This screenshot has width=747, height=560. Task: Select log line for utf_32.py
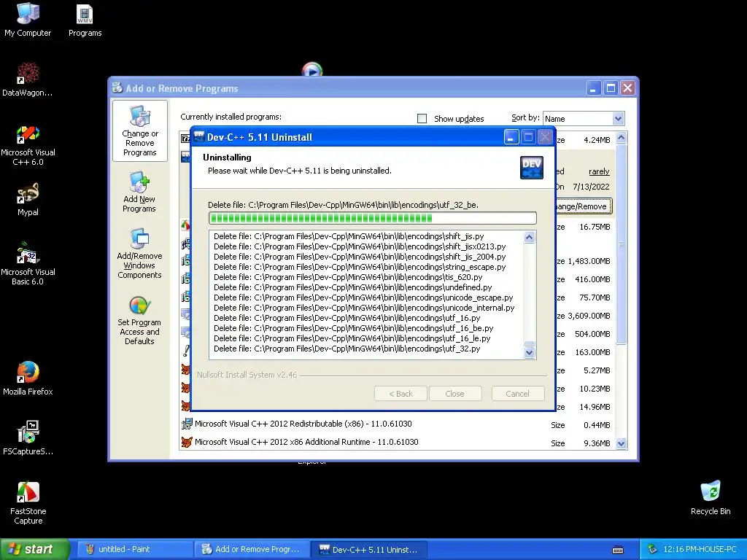coord(347,349)
